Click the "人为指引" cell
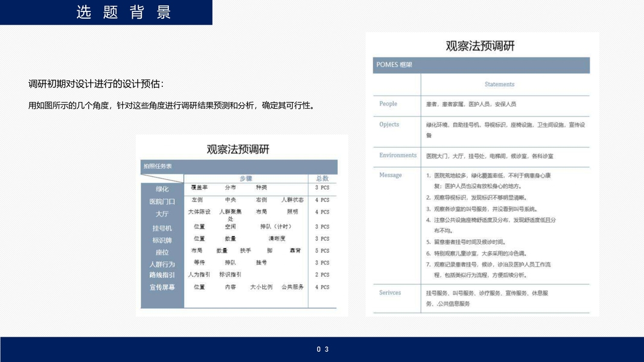This screenshot has height=362, width=644. [x=199, y=275]
